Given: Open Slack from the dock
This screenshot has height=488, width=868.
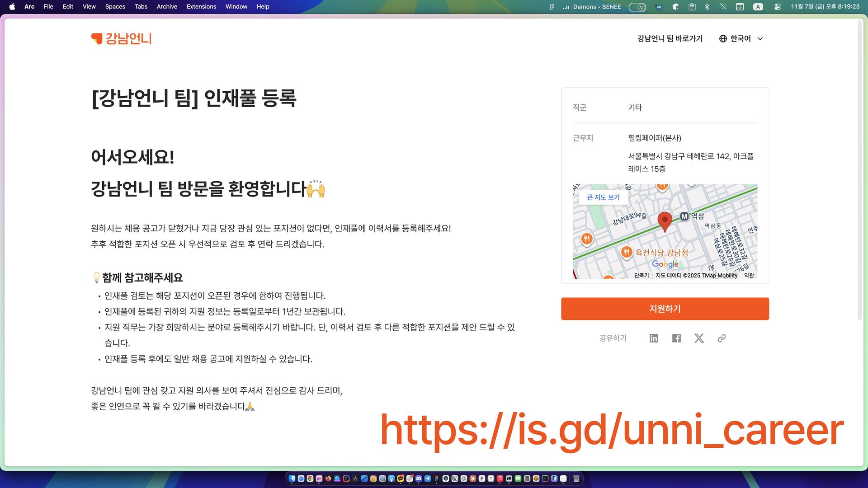Looking at the screenshot, I should coord(409,479).
